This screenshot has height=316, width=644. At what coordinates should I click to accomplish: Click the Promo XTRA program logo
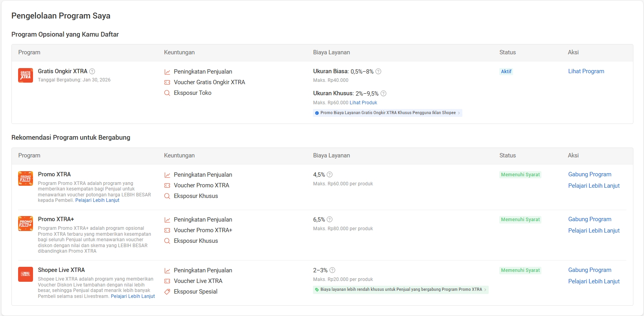(26, 178)
